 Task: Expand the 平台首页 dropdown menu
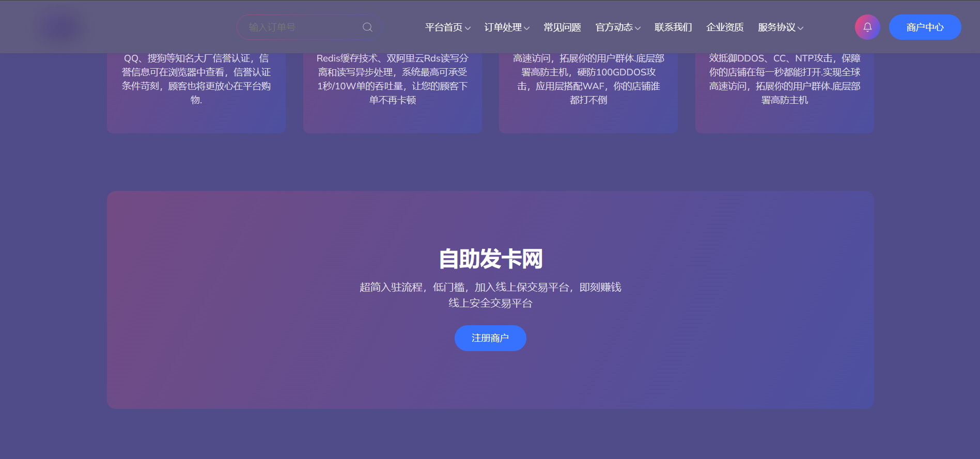coord(447,27)
